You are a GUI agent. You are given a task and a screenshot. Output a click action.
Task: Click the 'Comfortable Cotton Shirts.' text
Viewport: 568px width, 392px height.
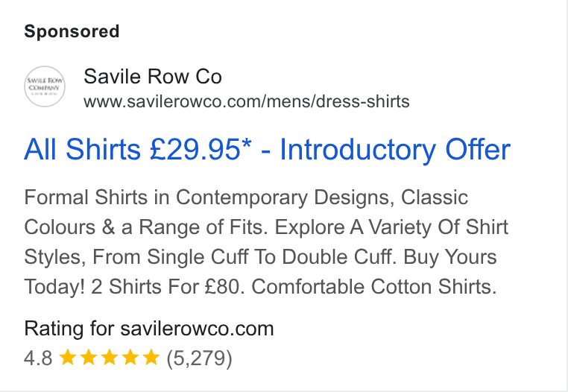click(x=374, y=287)
